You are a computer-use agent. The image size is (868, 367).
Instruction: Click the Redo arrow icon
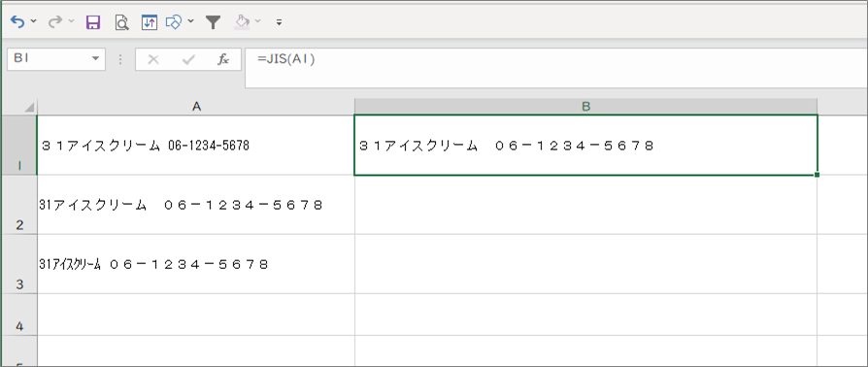tap(54, 22)
